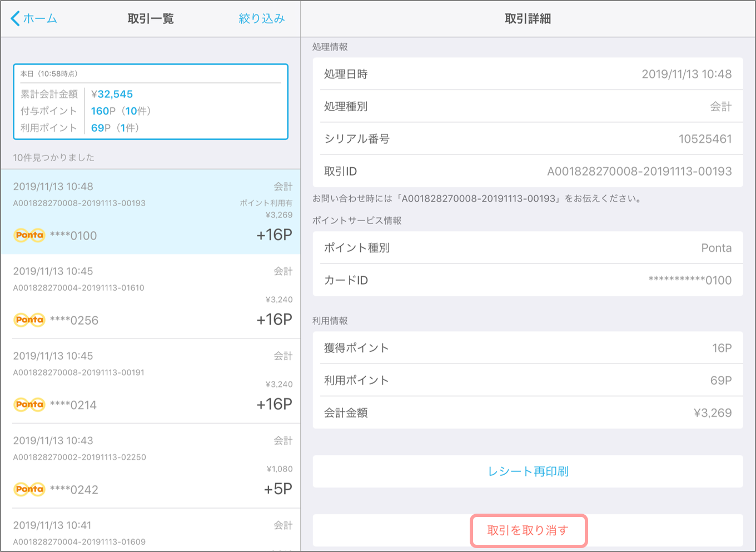Click 10件見つかりました result count
Screen dimensions: 756x552
coord(53,157)
